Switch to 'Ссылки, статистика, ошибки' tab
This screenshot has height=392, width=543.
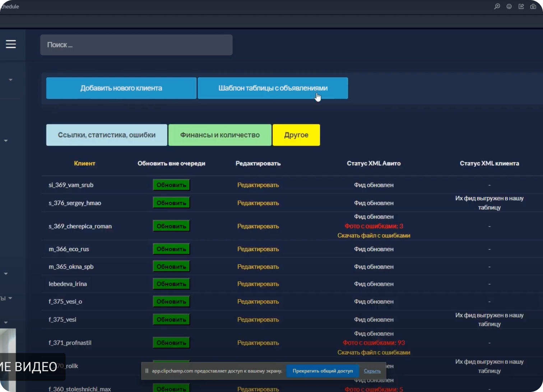point(107,135)
